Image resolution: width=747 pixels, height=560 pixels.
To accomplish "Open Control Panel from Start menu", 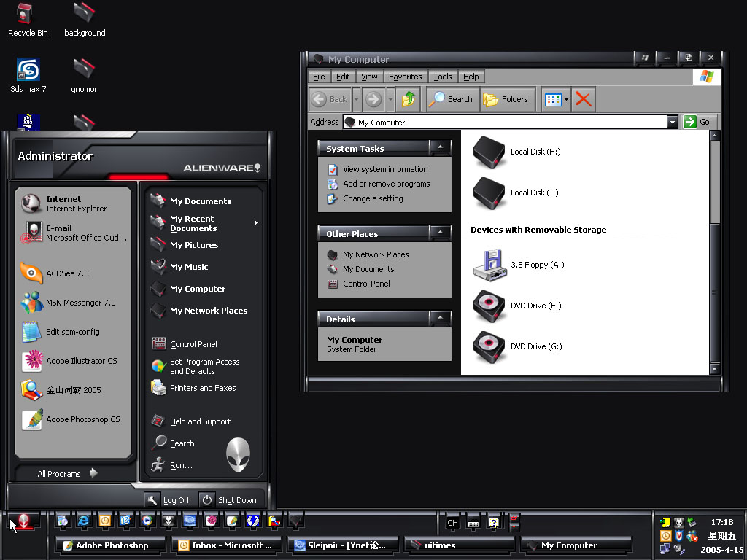I will click(x=204, y=344).
